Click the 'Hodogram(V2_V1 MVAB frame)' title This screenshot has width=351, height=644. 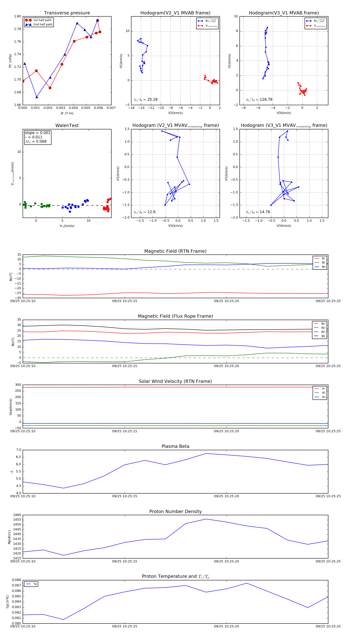tap(175, 13)
